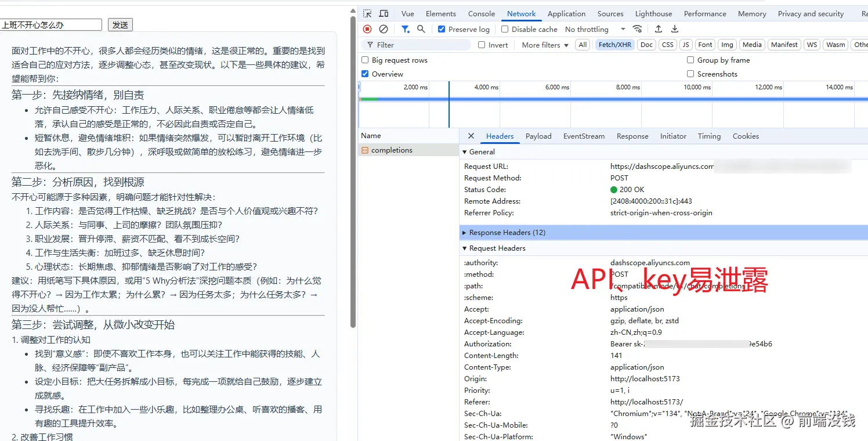The image size is (868, 441).
Task: Open the Performance tab
Action: (705, 13)
